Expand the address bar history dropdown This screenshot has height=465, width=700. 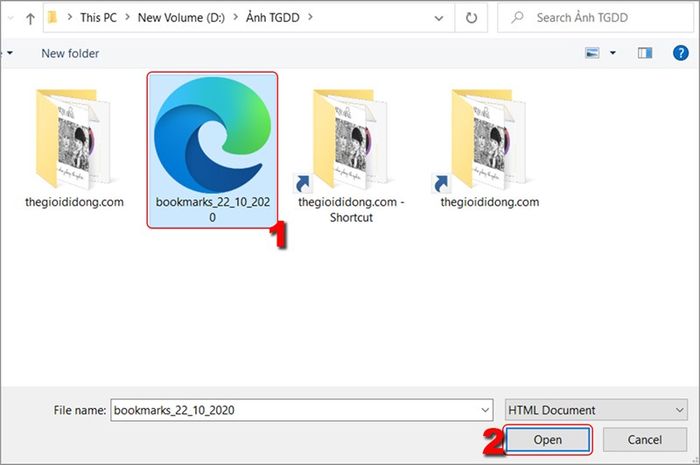[439, 18]
